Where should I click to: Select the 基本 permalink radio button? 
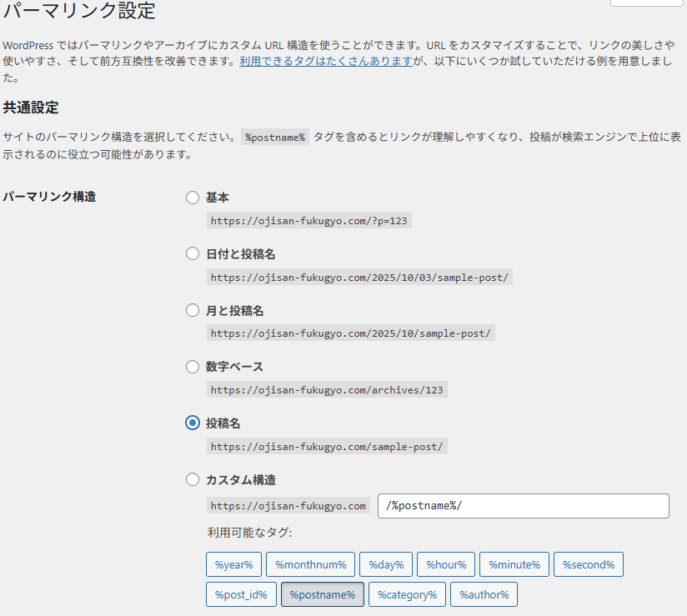[x=193, y=198]
